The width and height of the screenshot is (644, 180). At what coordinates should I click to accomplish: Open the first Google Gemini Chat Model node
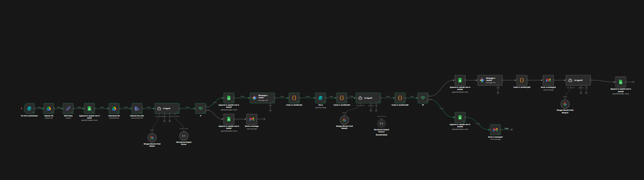coord(152,137)
